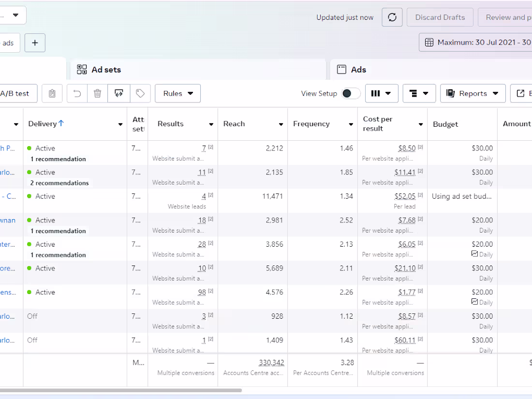Switch to the Ad sets tab

106,70
